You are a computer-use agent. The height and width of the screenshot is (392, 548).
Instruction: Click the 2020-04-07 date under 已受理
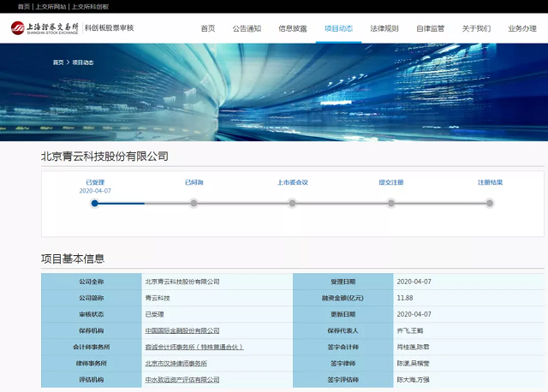click(x=95, y=191)
